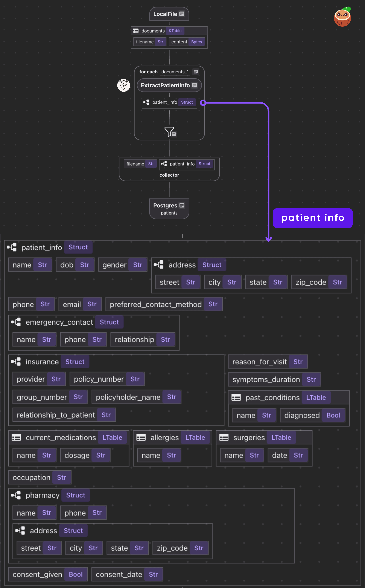Viewport: 365px width, 588px height.
Task: Select the Str badge on the filename field
Action: tap(160, 42)
